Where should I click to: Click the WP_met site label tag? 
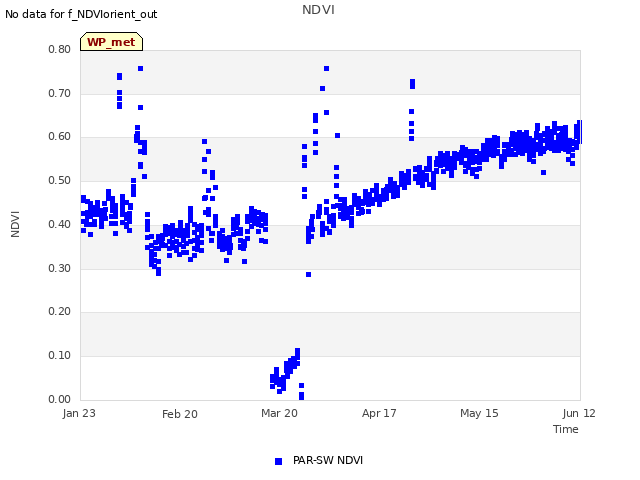111,42
